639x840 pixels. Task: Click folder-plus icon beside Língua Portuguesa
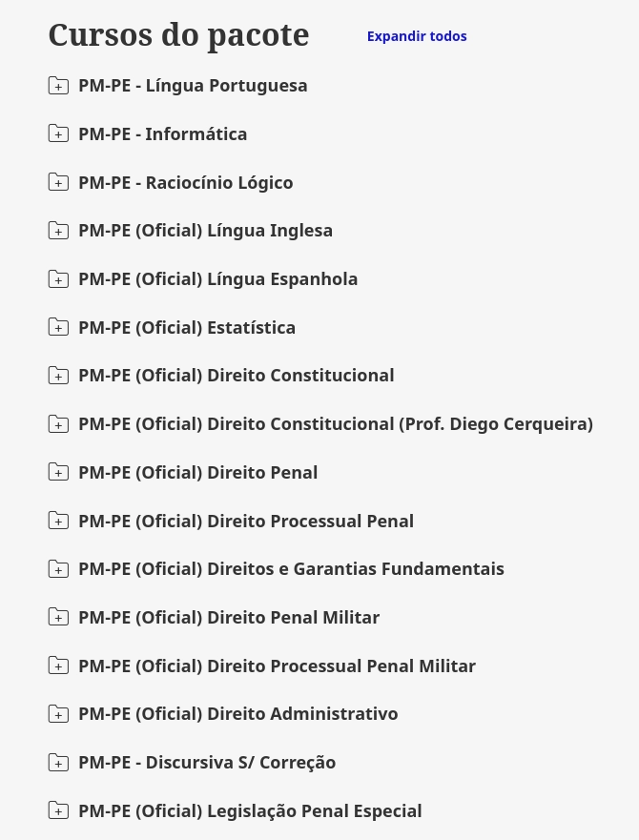click(x=58, y=86)
